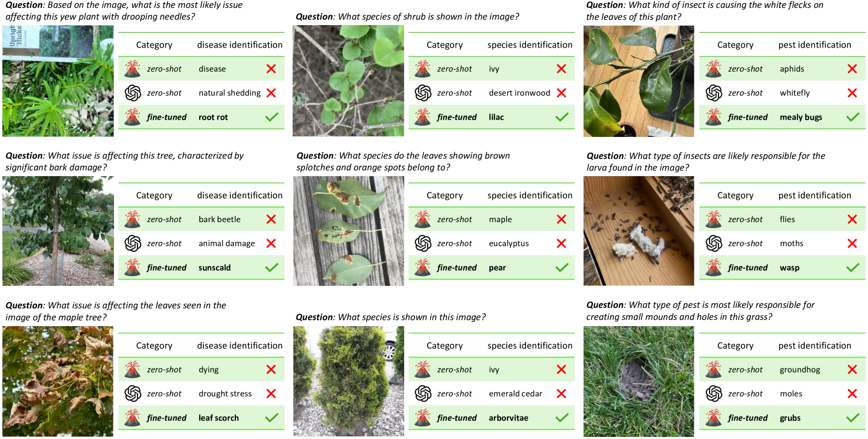Click the red X beside "emerald cedar"
The width and height of the screenshot is (868, 439).
click(x=562, y=394)
